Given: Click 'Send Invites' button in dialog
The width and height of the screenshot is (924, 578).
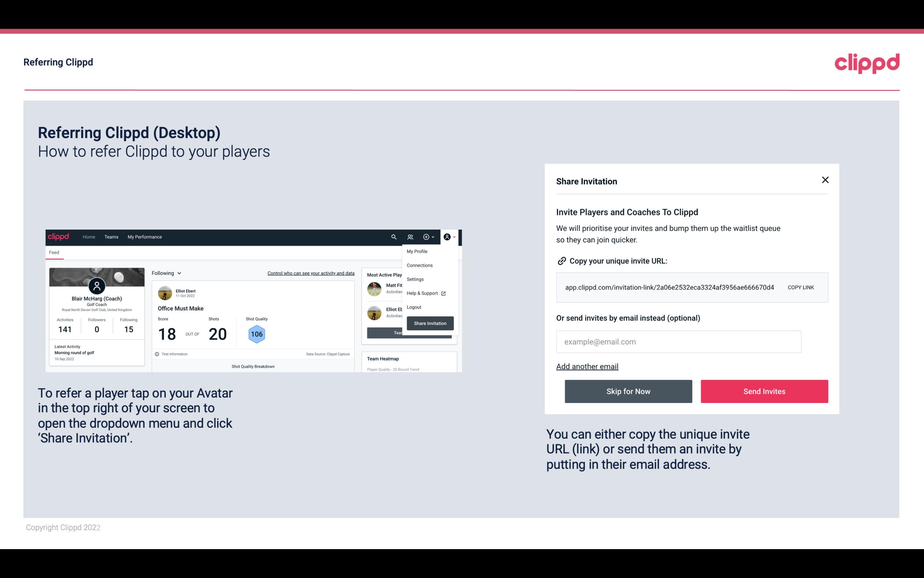Looking at the screenshot, I should 764,392.
